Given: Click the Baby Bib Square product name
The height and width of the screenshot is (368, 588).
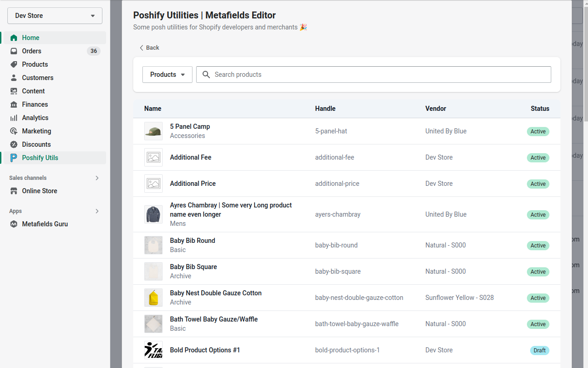Looking at the screenshot, I should tap(193, 267).
